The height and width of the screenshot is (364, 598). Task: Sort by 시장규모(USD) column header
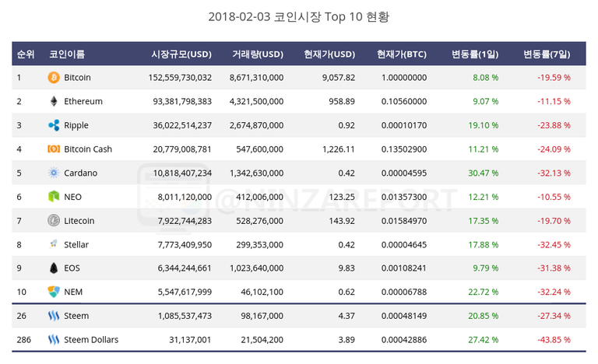coord(181,54)
